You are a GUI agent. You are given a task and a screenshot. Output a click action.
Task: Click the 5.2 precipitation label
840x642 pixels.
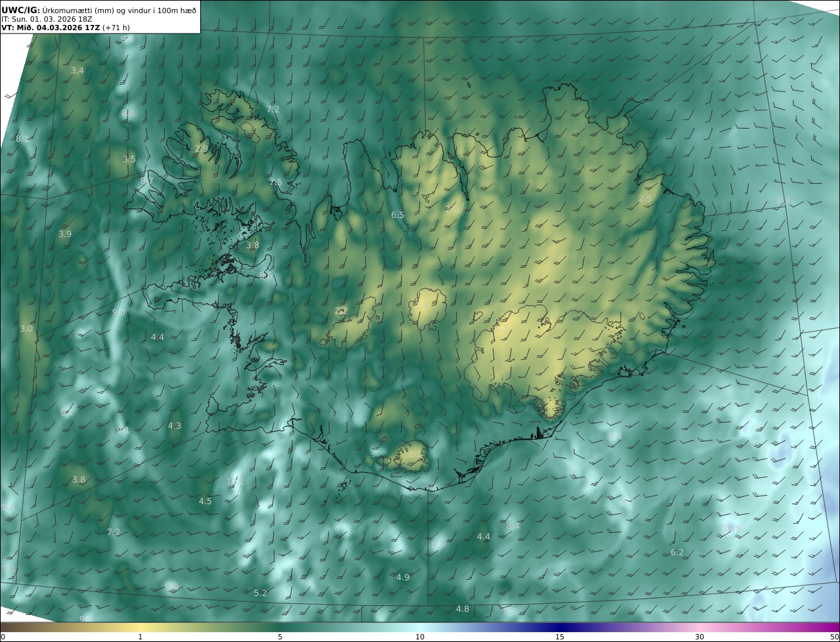coord(261,593)
